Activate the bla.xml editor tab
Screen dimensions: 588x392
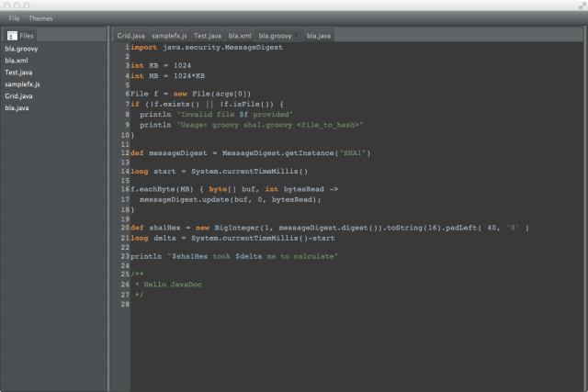coord(241,36)
